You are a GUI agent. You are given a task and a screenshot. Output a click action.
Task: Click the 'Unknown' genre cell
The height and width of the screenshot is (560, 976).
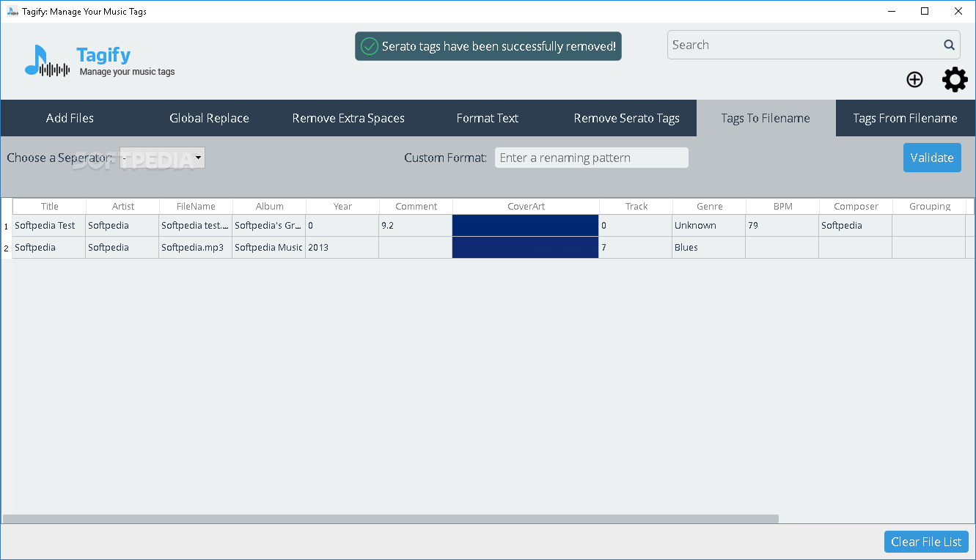point(709,226)
